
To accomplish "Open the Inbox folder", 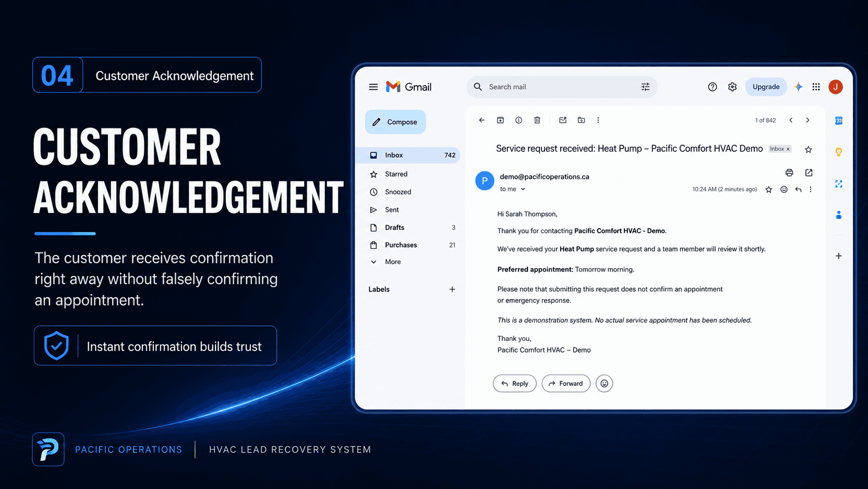I will coord(408,155).
